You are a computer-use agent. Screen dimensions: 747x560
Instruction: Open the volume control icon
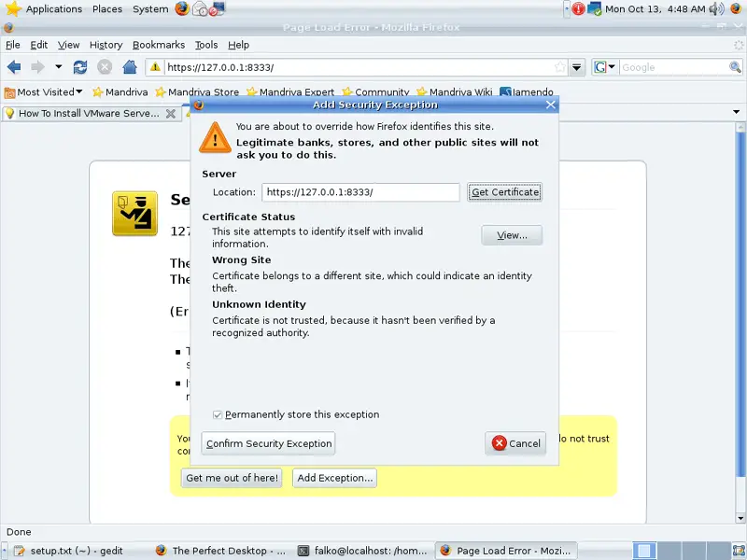tap(716, 9)
